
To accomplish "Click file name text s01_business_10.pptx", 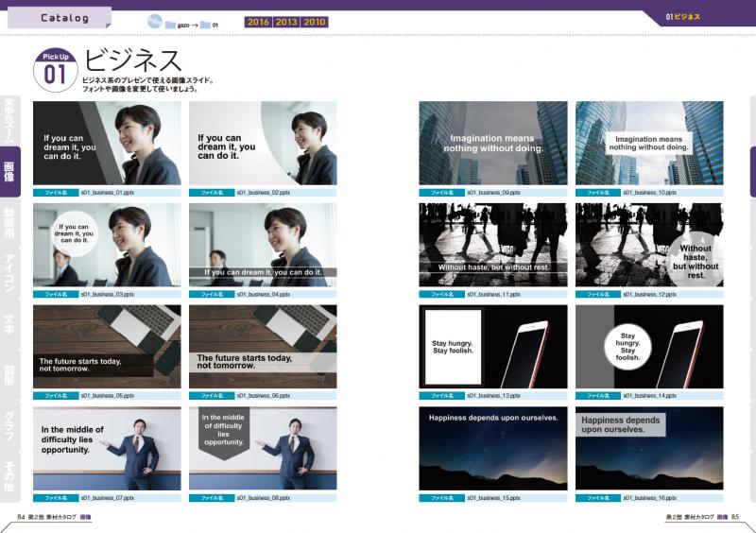I will [x=650, y=193].
